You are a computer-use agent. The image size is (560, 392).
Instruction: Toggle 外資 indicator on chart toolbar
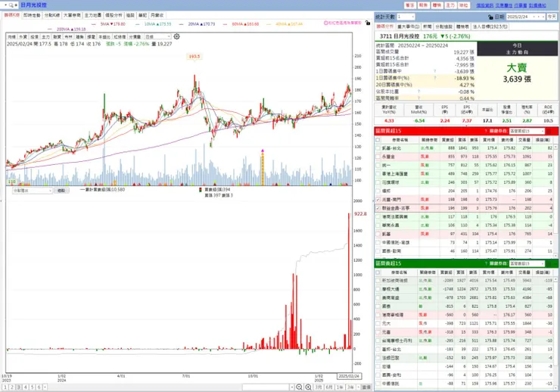[x=23, y=37]
